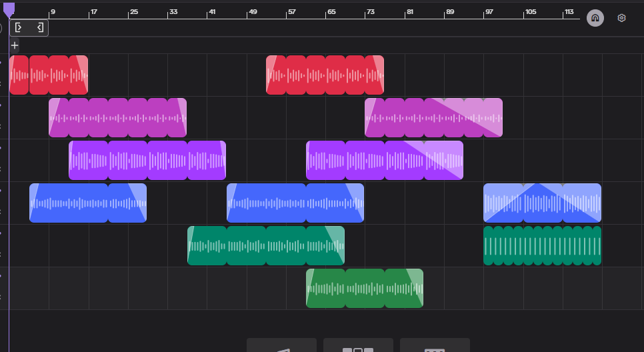Jump to bar 97 on ruler
Image resolution: width=644 pixels, height=352 pixels.
point(489,12)
